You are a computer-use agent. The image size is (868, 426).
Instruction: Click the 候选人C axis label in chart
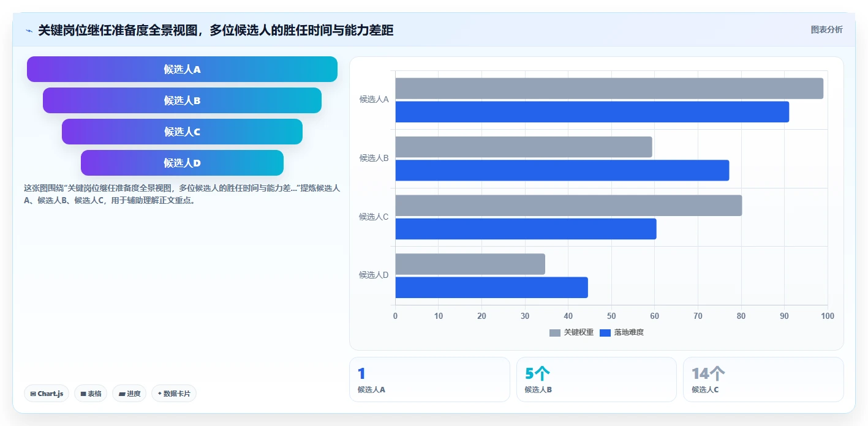[374, 217]
